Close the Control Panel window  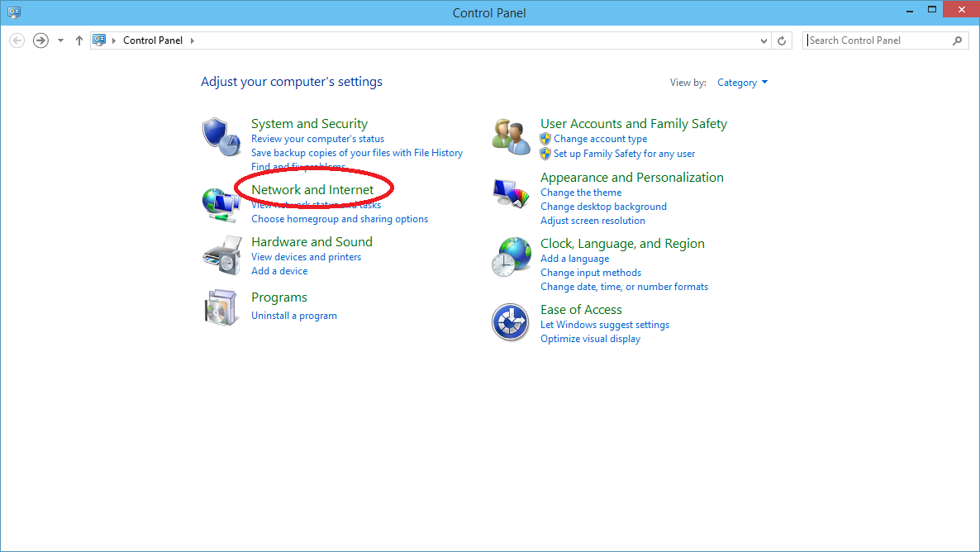pyautogui.click(x=961, y=9)
